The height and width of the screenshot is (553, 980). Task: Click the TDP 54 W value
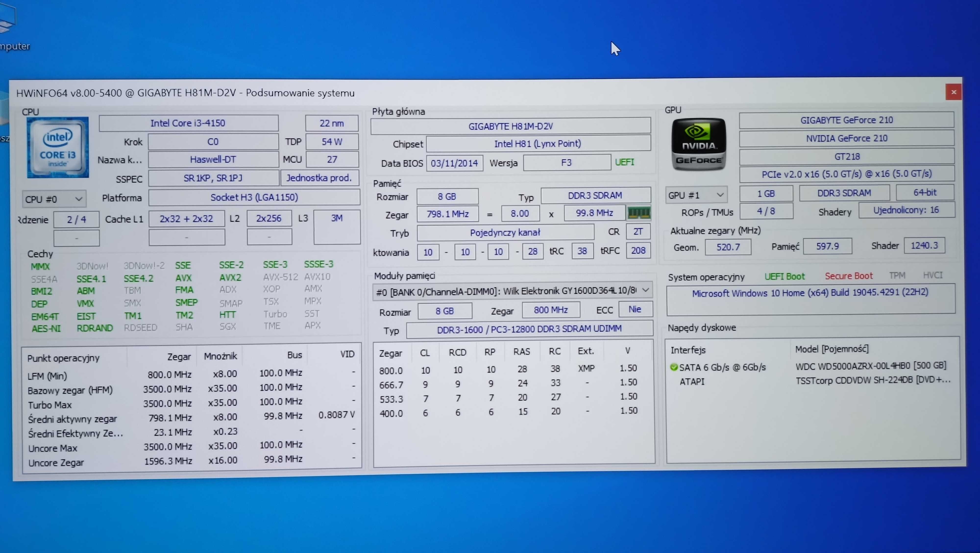coord(332,142)
